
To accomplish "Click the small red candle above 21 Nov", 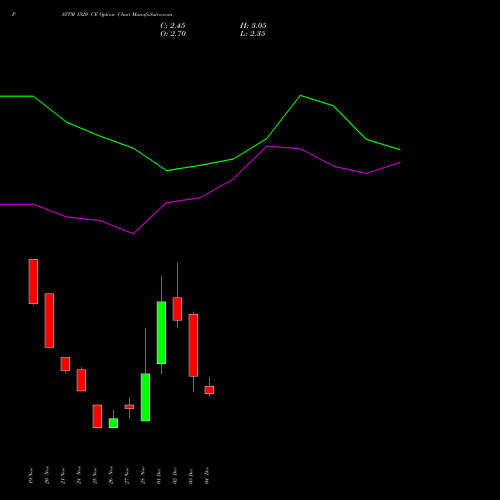I will coord(65,364).
